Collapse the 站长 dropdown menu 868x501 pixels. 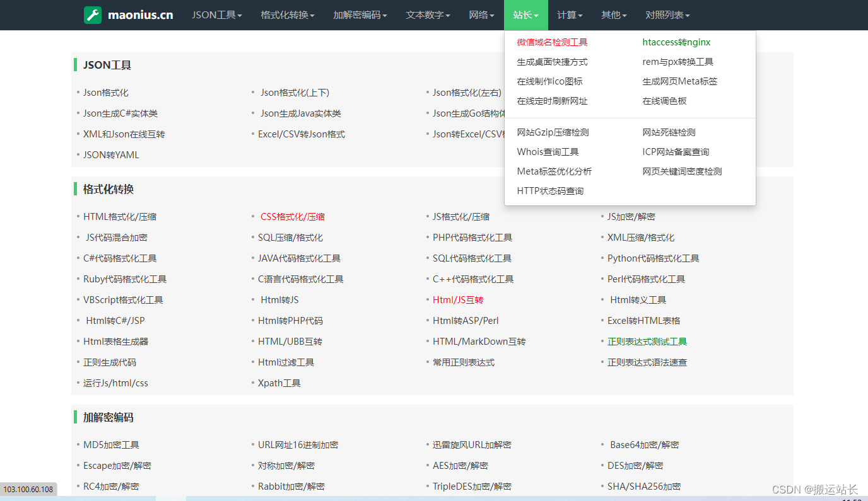point(526,15)
